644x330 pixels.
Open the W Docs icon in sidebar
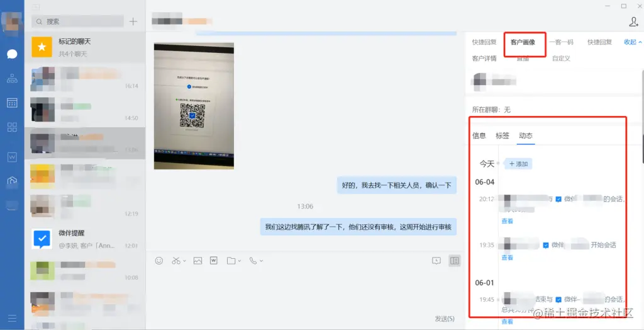tap(12, 157)
